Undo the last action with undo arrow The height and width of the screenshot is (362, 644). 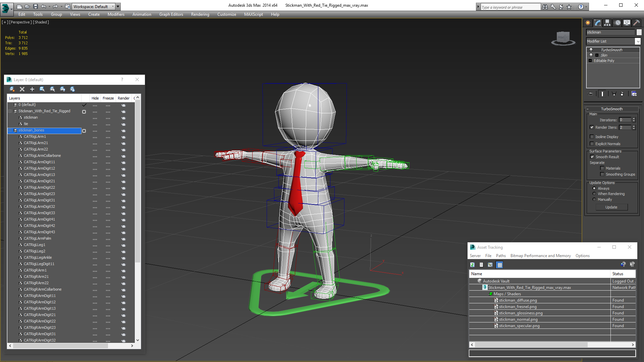(x=43, y=6)
